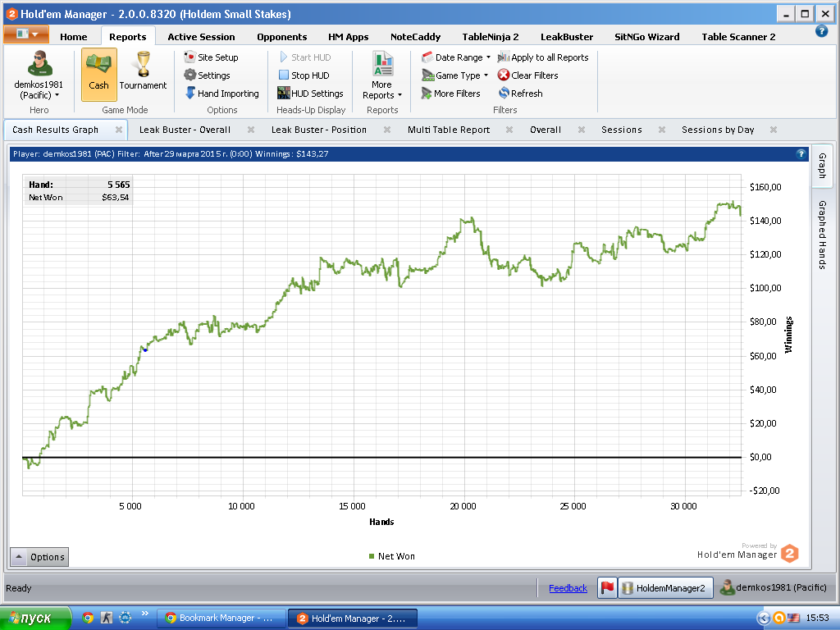Open the ribbon help icon
This screenshot has height=630, width=840.
click(x=821, y=32)
